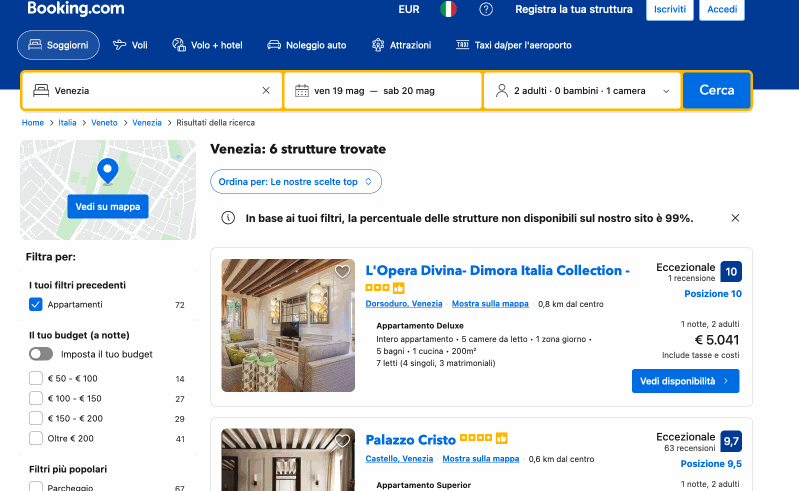The width and height of the screenshot is (799, 491).
Task: Switch to the Voli tab
Action: pos(130,45)
